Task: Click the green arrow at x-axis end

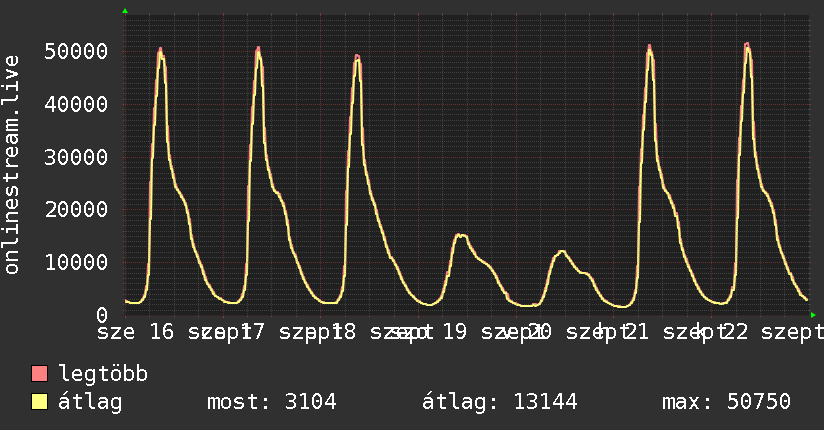Action: tap(813, 315)
